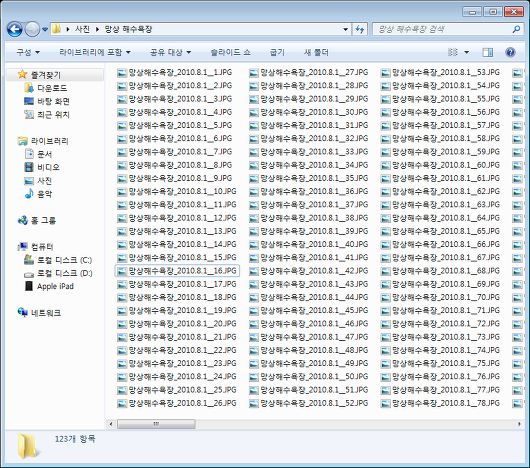Toggle the preview pane icon

coord(487,52)
